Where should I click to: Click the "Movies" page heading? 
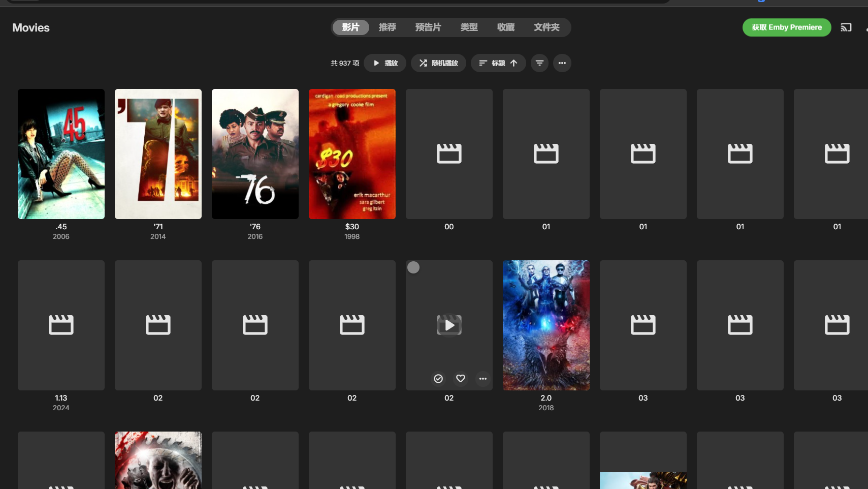click(x=31, y=28)
